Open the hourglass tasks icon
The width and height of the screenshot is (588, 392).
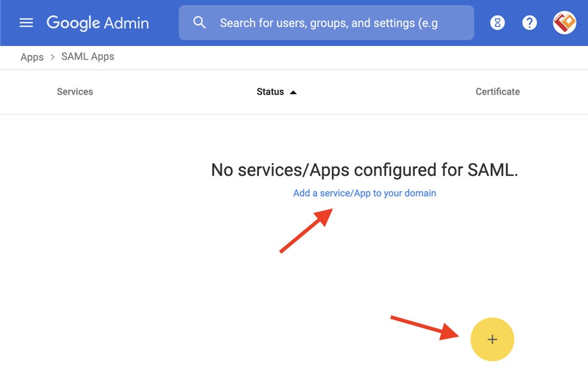[497, 23]
